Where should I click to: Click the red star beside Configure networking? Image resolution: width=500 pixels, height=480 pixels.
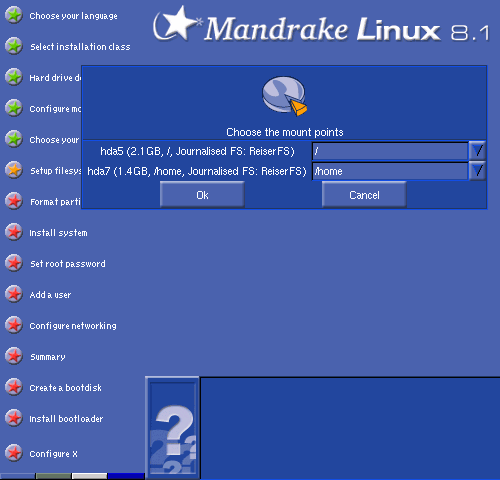pyautogui.click(x=14, y=325)
